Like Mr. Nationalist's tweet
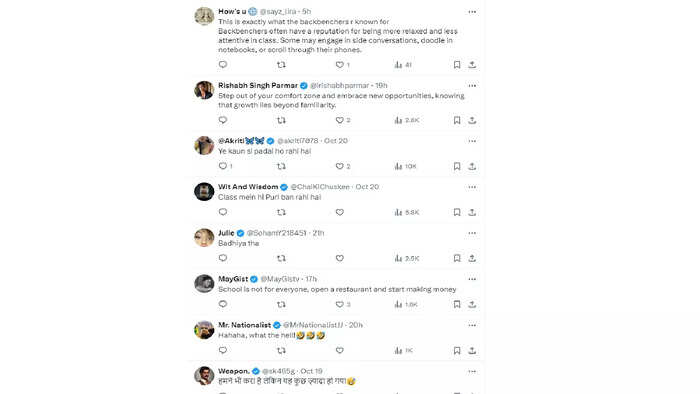This screenshot has height=394, width=700. (x=340, y=350)
